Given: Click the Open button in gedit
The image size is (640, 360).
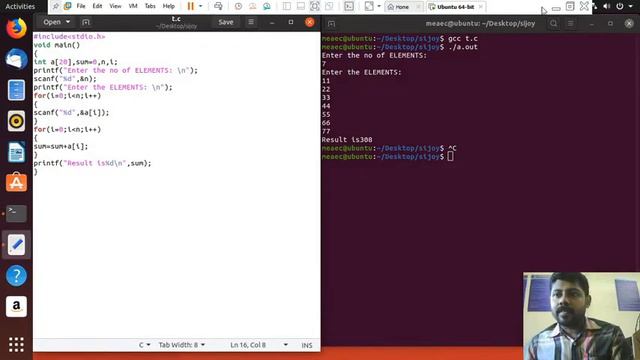Looking at the screenshot, I should [x=52, y=22].
